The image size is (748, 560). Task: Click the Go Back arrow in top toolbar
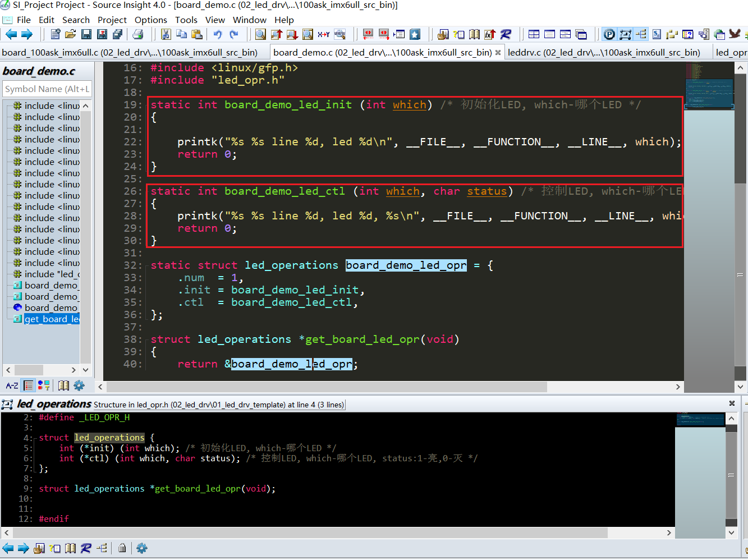11,34
